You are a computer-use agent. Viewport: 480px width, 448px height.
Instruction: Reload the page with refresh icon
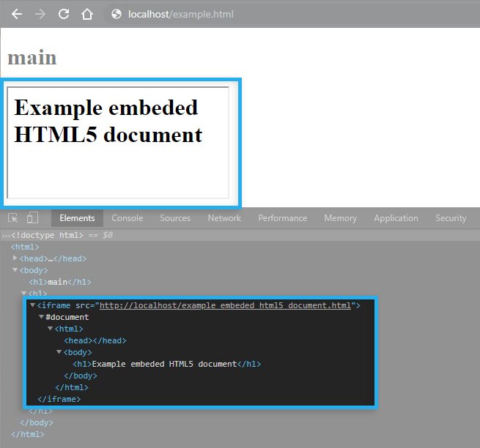[64, 14]
